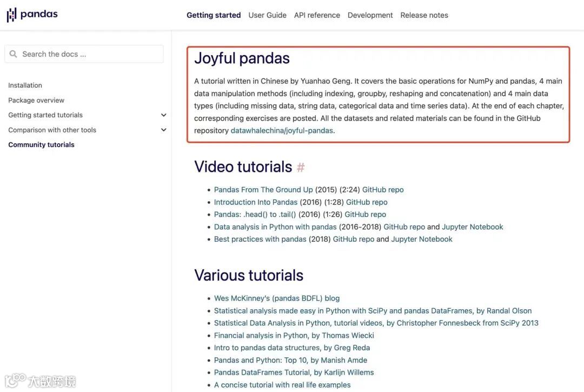Open GitHub repo for Introduction Into Pandas
Viewport: 584px width, 392px height.
click(x=367, y=202)
